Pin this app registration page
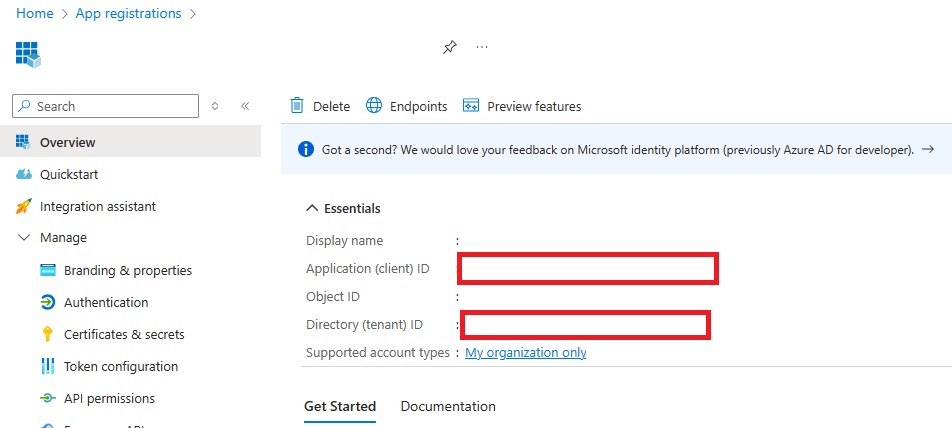Image resolution: width=952 pixels, height=428 pixels. point(450,48)
